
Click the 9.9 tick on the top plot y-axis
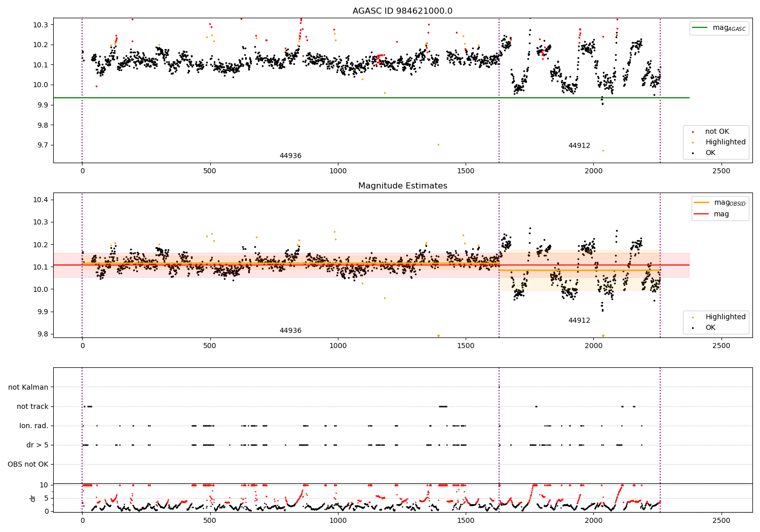[x=43, y=105]
